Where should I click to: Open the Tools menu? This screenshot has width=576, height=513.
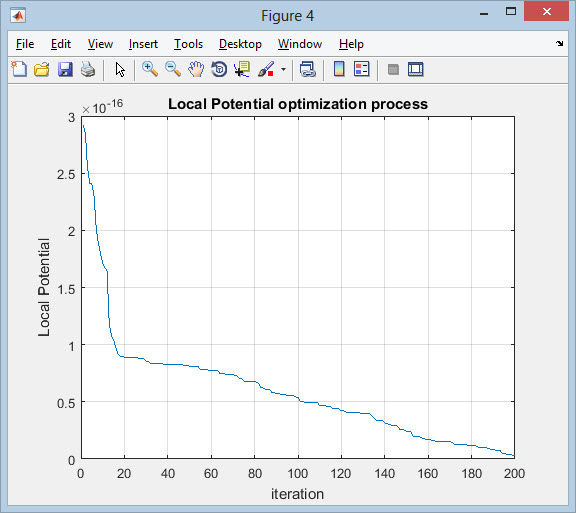[188, 44]
